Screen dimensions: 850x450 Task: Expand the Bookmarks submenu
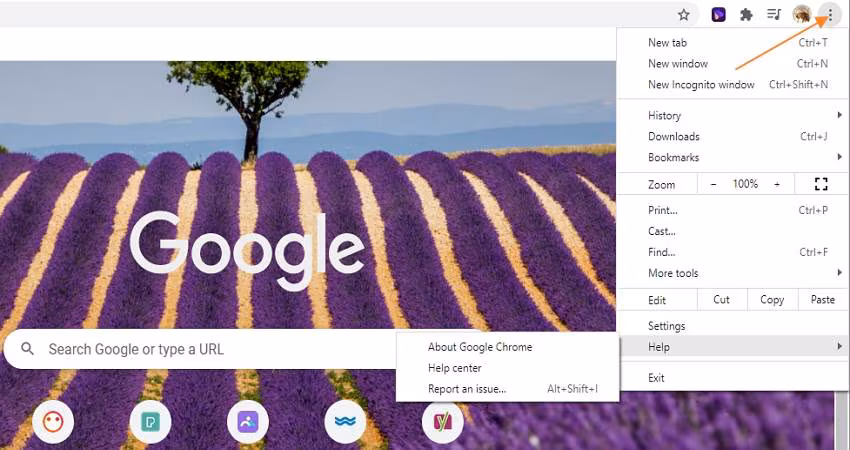click(732, 158)
